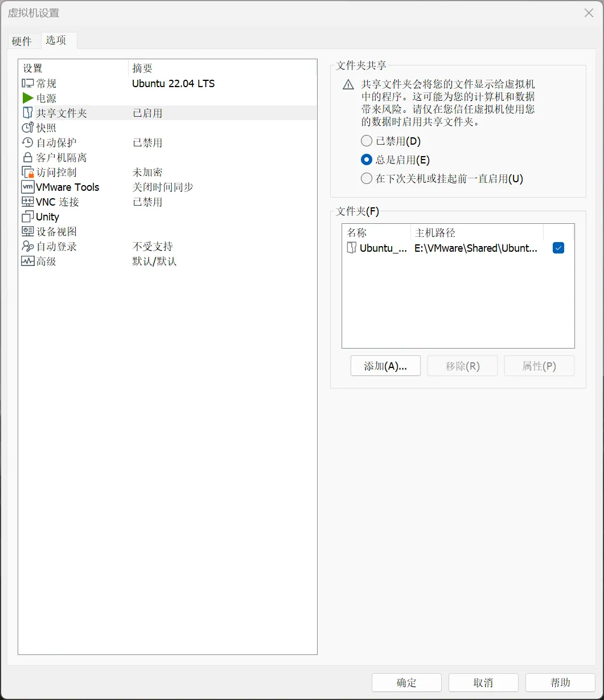Click the General (常规) monitor icon
604x700 pixels.
click(28, 84)
